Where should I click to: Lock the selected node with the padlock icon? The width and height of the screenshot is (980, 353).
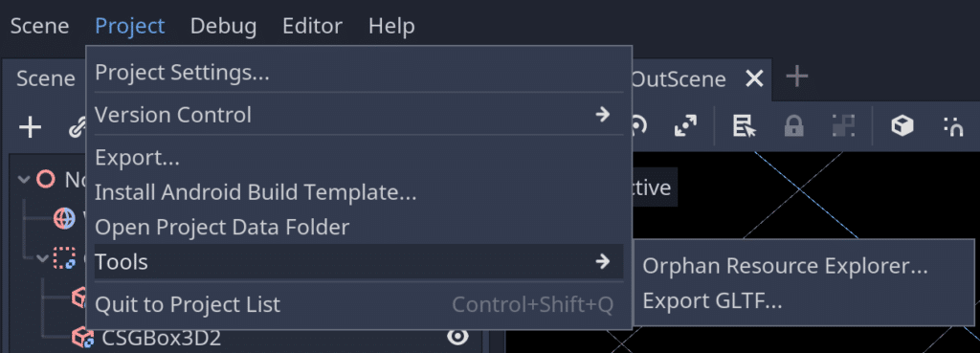click(793, 127)
